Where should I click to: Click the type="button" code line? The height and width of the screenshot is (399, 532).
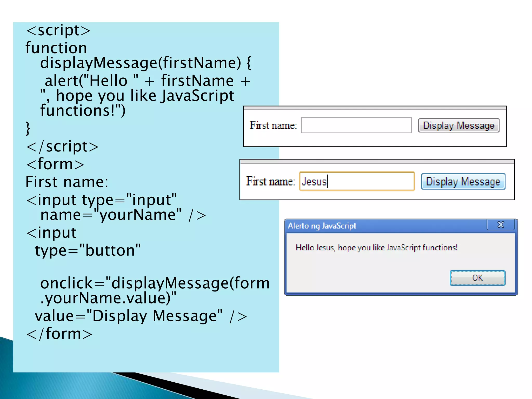click(x=88, y=250)
